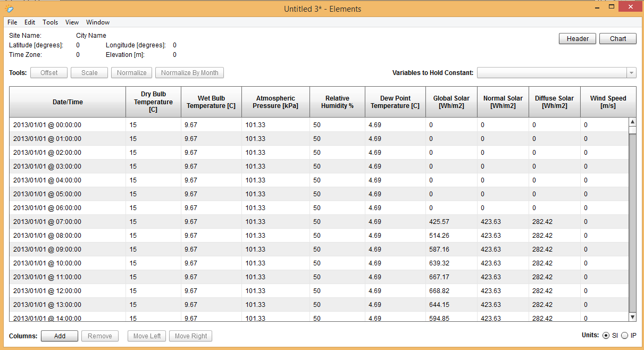
Task: Click the Normalize tool button
Action: tap(132, 73)
